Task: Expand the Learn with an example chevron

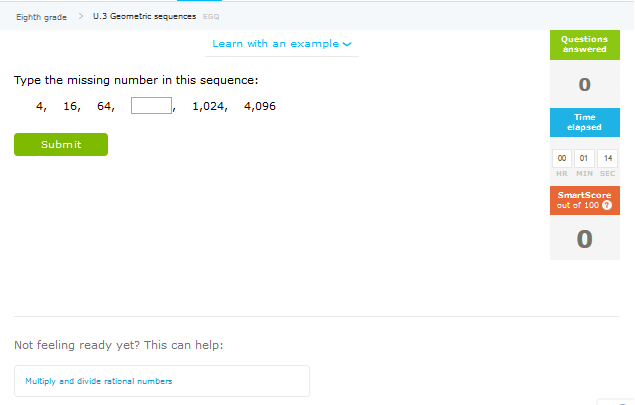Action: 347,44
